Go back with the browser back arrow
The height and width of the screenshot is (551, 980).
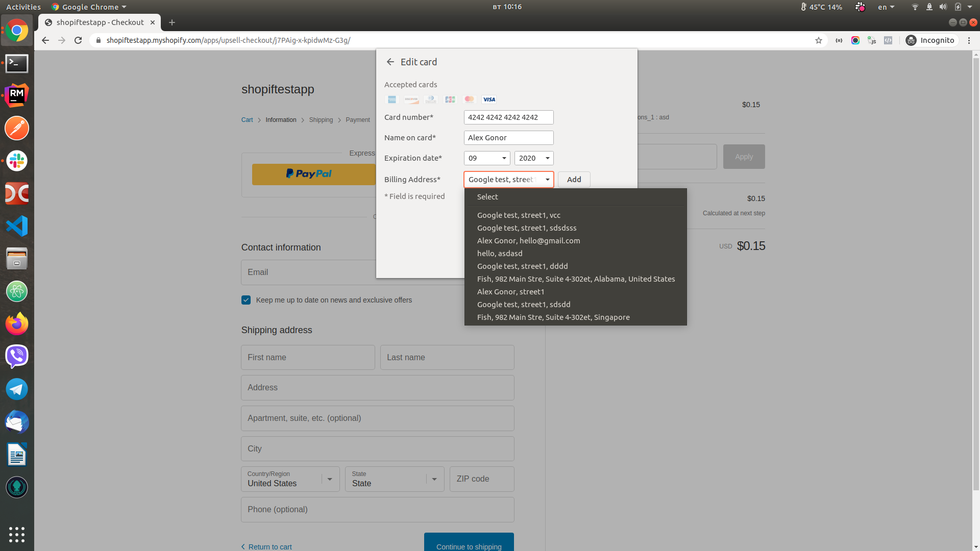point(45,40)
